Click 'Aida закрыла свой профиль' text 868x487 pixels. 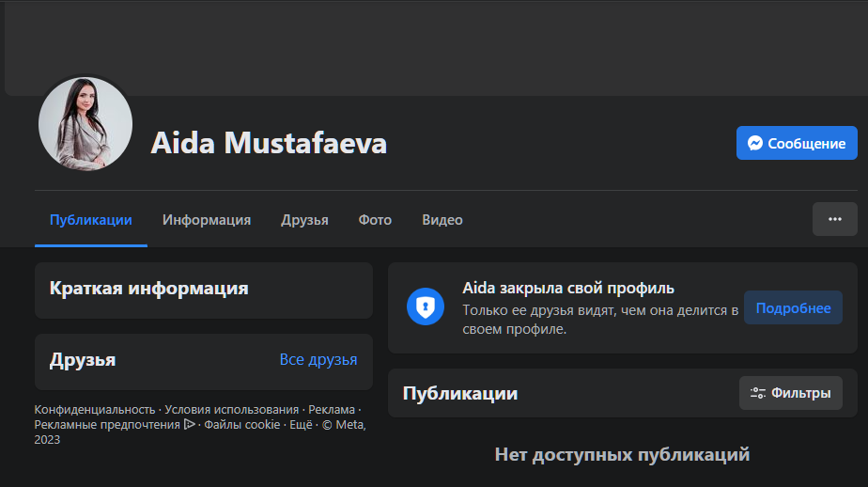pos(568,288)
